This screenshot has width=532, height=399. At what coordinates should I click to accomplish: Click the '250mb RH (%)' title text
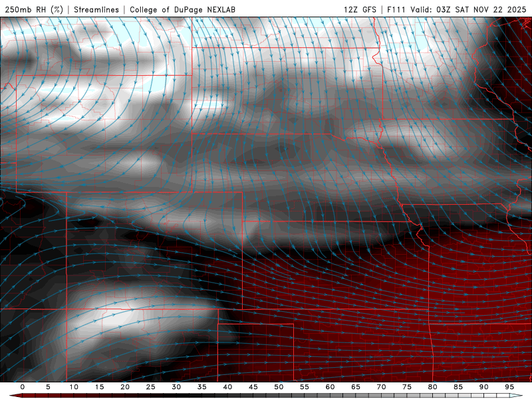tap(34, 9)
